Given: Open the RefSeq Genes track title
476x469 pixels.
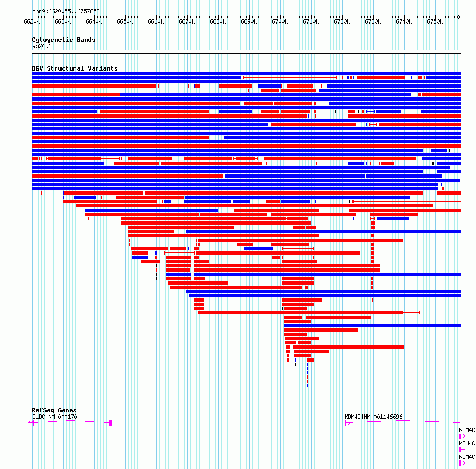Looking at the screenshot, I should pyautogui.click(x=55, y=410).
